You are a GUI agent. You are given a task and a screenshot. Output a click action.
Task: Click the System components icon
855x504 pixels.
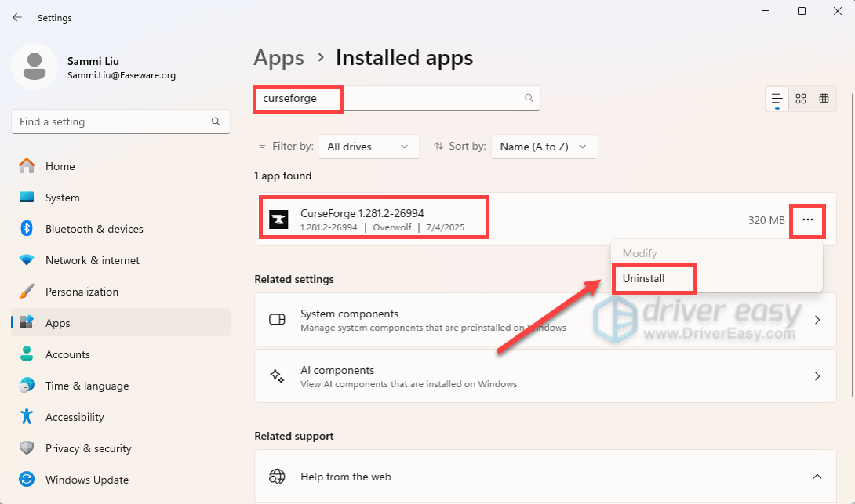[x=277, y=319]
